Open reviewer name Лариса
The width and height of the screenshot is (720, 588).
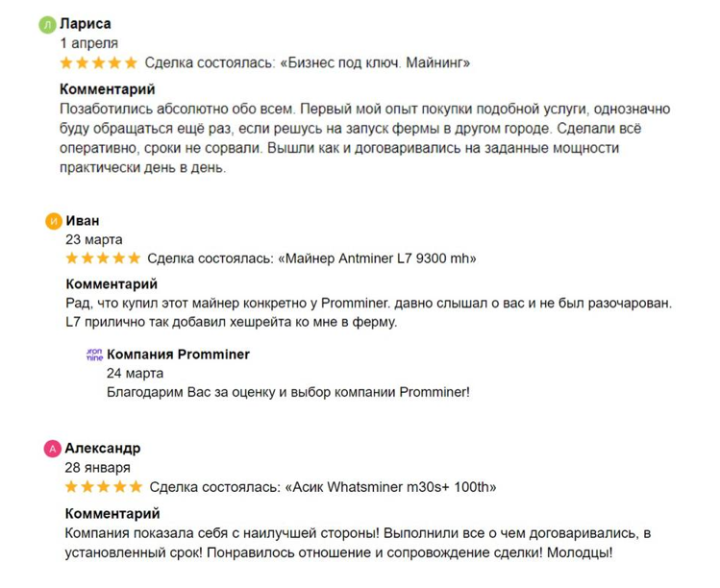click(86, 23)
